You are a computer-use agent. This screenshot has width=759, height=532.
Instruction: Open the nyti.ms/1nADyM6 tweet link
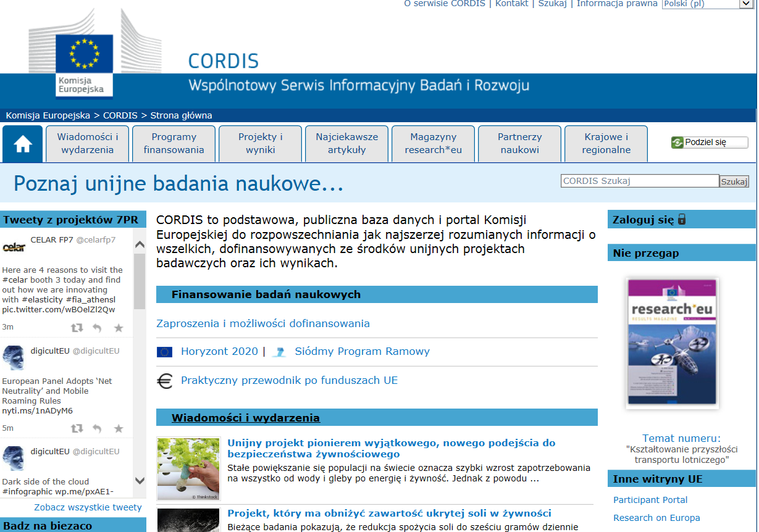(x=37, y=411)
